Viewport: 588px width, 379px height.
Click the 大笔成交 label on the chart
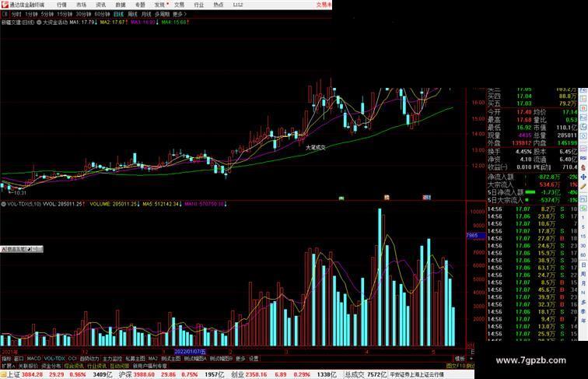coord(315,148)
